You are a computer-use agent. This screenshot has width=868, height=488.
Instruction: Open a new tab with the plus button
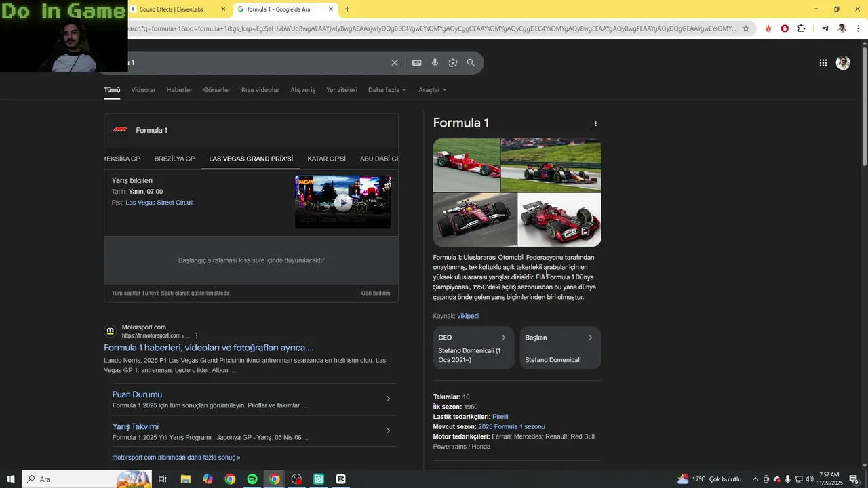(347, 9)
